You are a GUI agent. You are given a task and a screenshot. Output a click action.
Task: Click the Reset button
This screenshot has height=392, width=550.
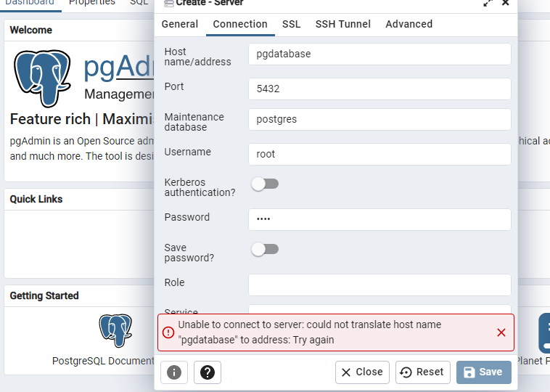click(423, 372)
